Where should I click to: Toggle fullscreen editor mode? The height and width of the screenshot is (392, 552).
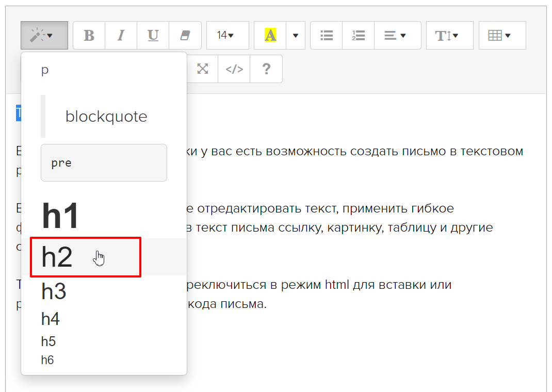click(203, 69)
